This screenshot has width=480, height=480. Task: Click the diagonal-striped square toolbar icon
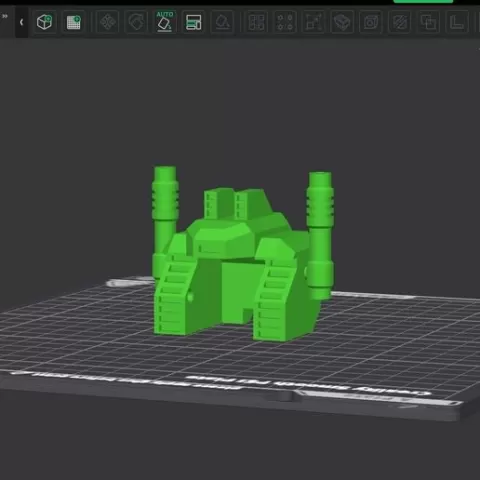(399, 22)
